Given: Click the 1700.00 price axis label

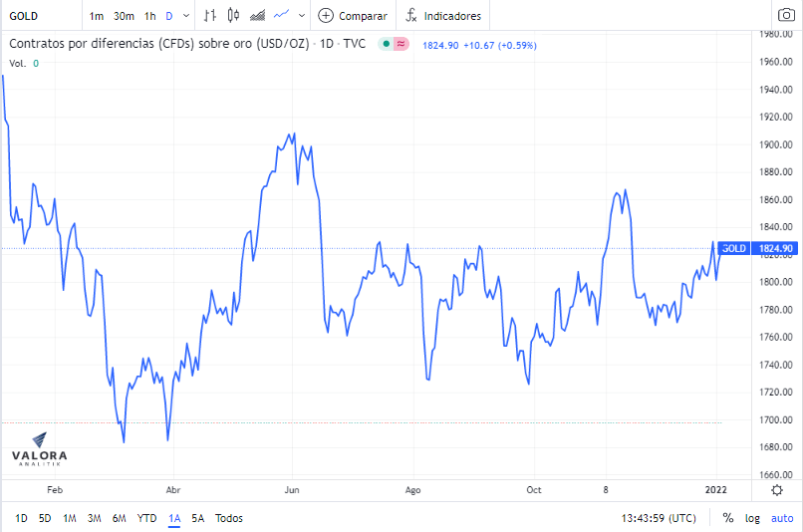Looking at the screenshot, I should (x=776, y=419).
